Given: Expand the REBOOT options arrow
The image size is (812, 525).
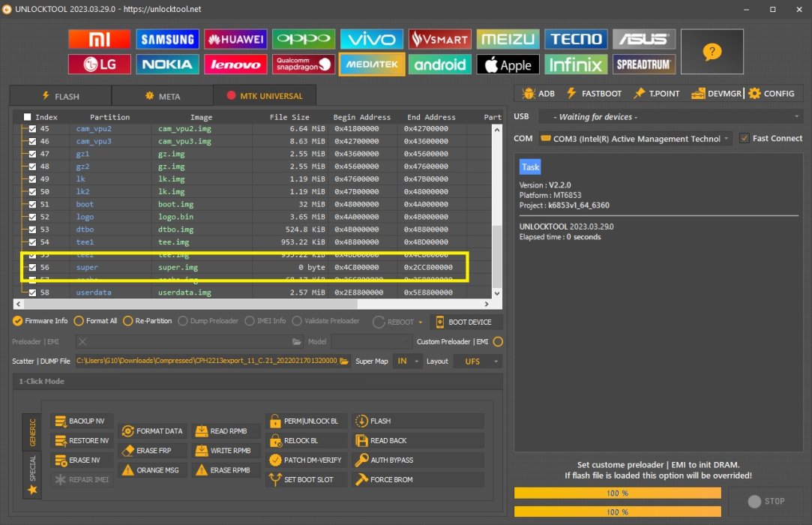Looking at the screenshot, I should (421, 322).
